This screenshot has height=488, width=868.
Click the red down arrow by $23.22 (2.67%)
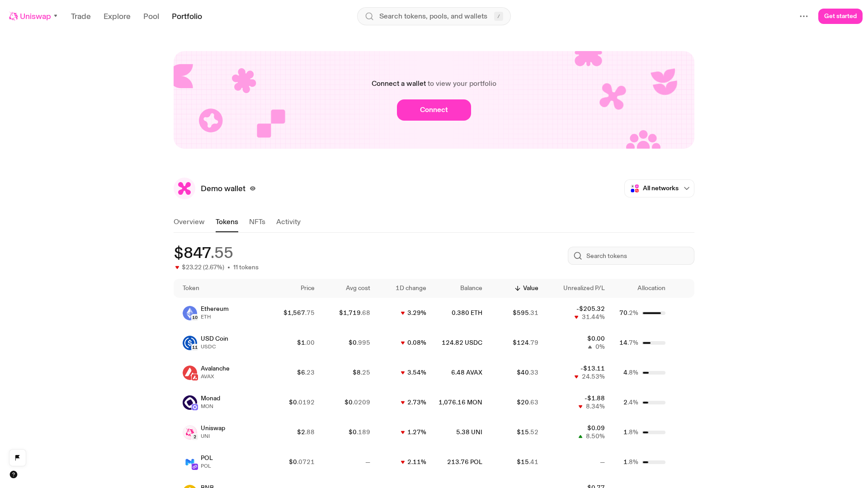point(177,267)
